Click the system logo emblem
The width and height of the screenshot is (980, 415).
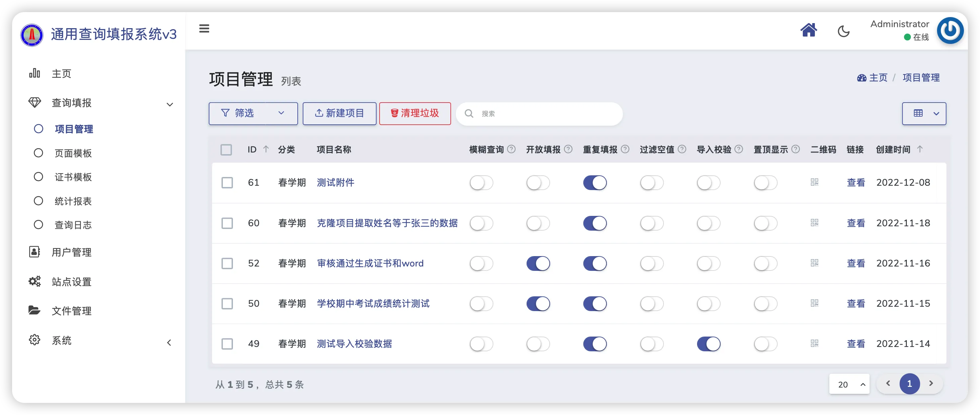[x=32, y=35]
